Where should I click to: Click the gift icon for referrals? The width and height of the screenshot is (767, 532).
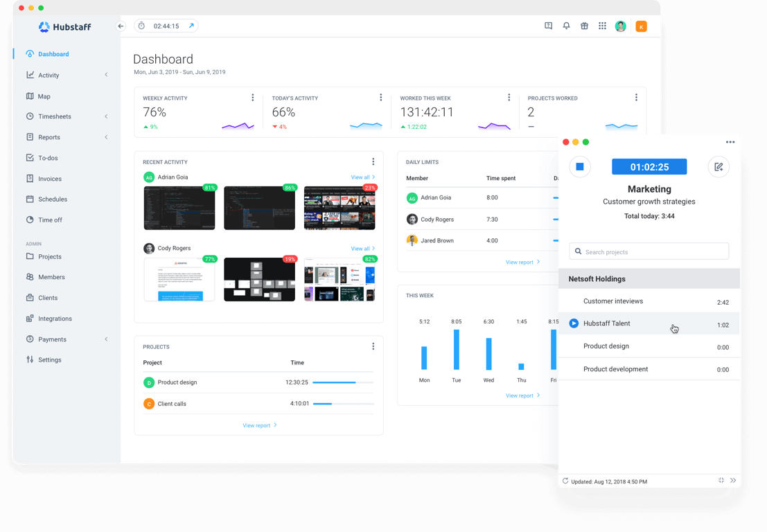(584, 26)
